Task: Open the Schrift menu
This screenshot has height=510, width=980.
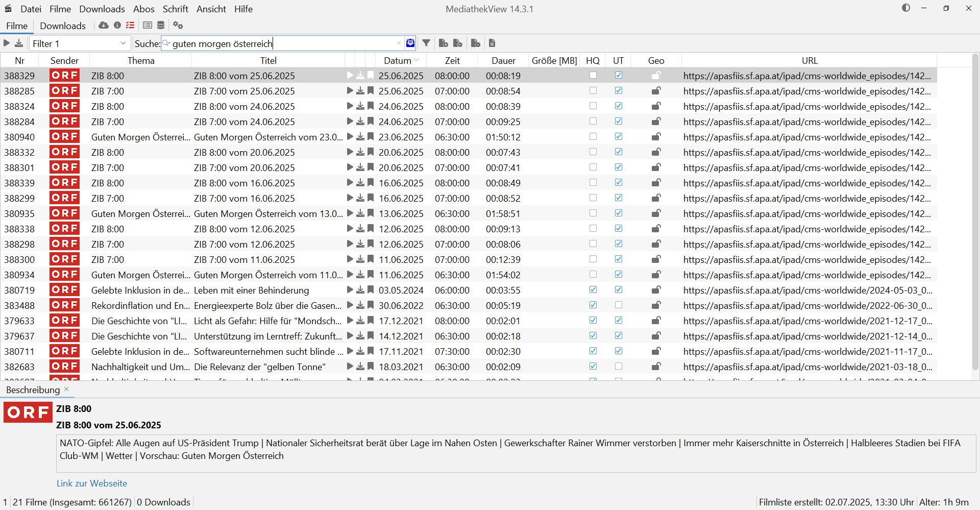Action: [176, 9]
